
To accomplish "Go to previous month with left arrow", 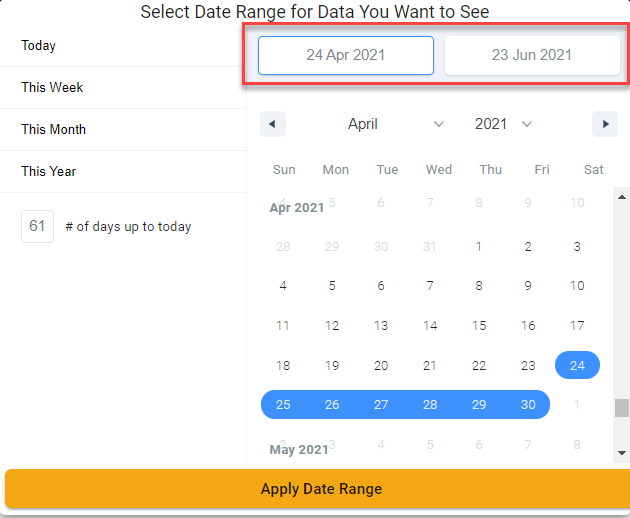I will tap(273, 124).
